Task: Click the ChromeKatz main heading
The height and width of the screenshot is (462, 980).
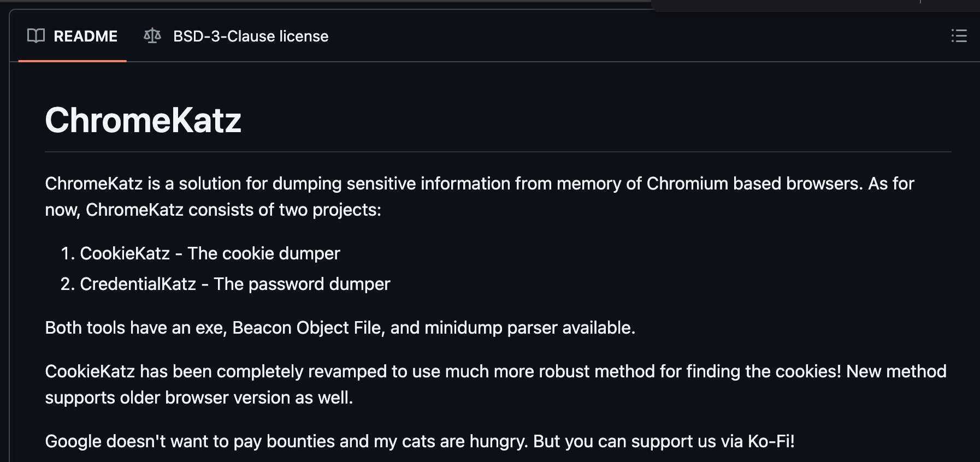Action: tap(143, 120)
